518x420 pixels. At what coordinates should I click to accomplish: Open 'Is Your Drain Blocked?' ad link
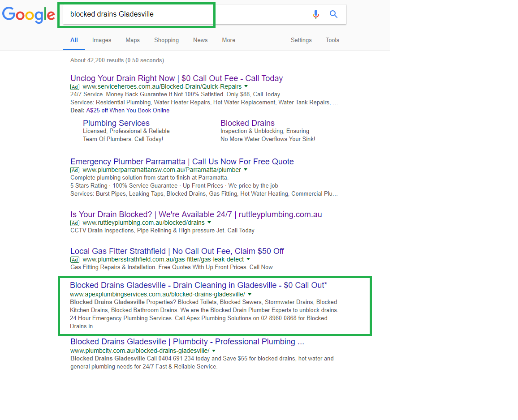[x=196, y=214]
